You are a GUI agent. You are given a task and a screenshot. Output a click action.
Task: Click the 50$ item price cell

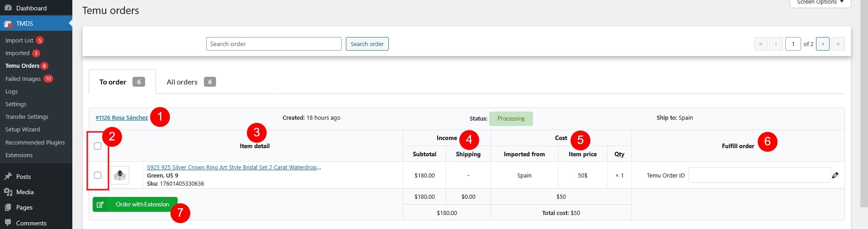(583, 175)
